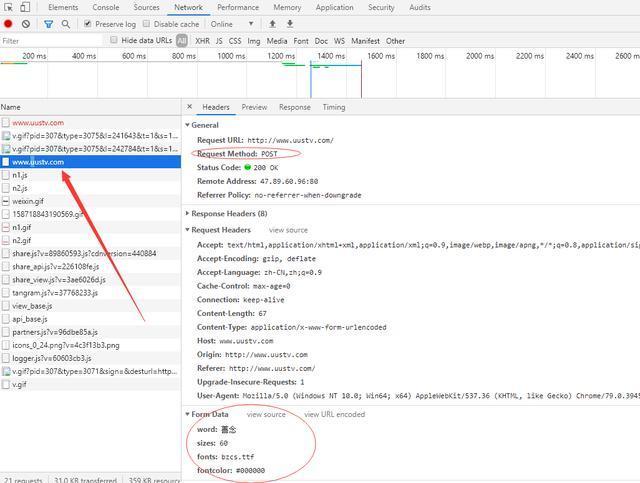Collapse the Request Headers section
Viewport: 640px width, 483px height.
[x=187, y=229]
